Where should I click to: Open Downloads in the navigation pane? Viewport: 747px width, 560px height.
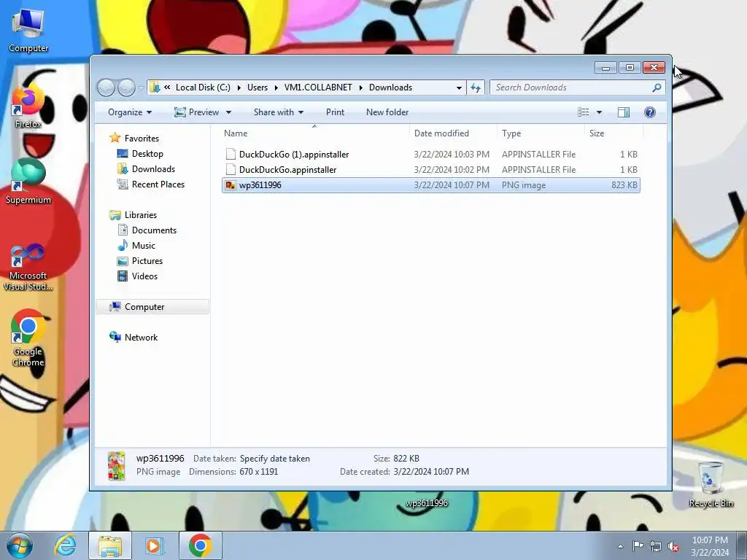pos(153,169)
